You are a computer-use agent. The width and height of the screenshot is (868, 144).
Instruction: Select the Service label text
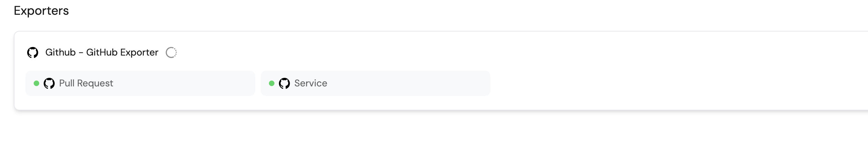pos(311,83)
